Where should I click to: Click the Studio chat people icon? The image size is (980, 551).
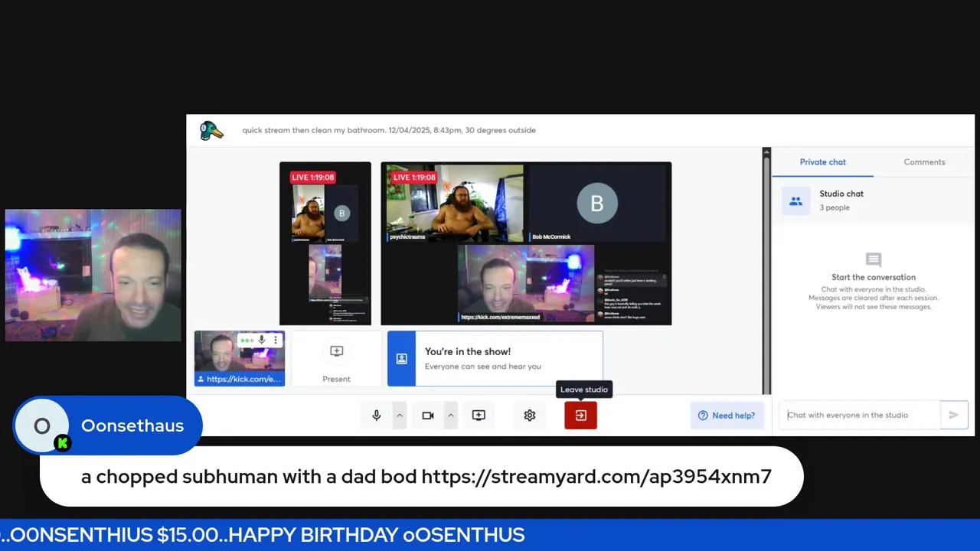[x=796, y=201]
